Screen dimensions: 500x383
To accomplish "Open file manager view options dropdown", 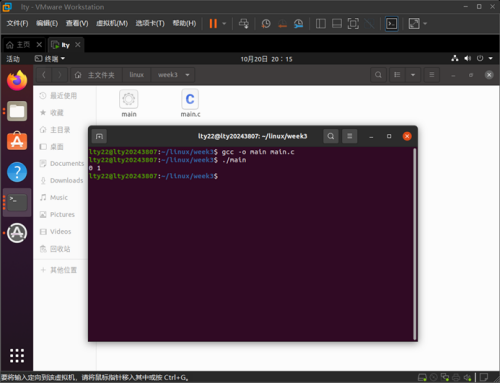I will click(413, 75).
